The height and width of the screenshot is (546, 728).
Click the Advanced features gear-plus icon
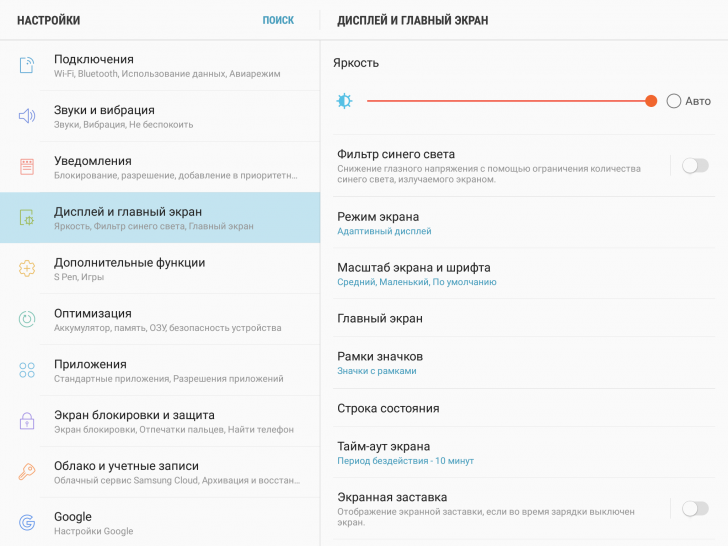[x=27, y=269]
